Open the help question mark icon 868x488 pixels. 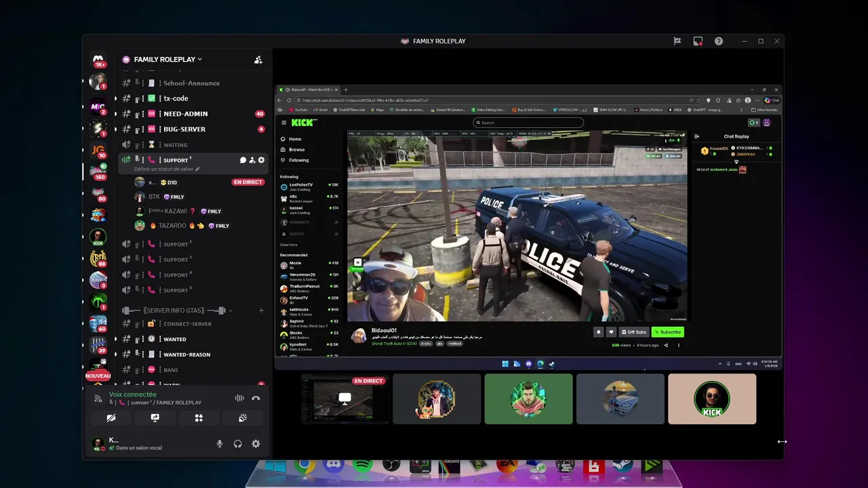coord(719,41)
